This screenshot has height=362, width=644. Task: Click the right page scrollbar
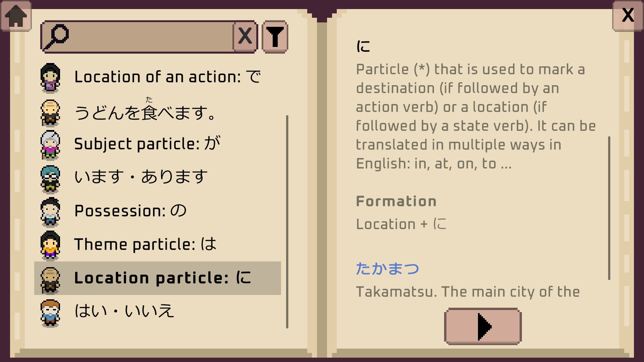[x=609, y=208]
